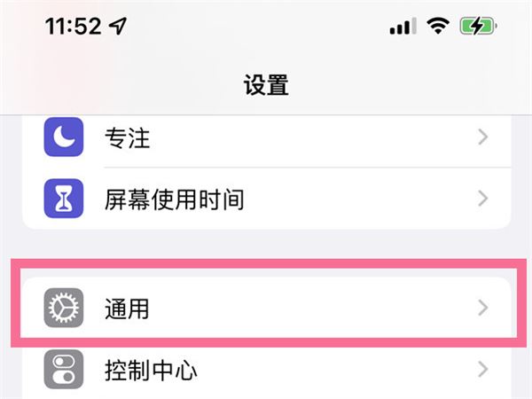Click the pink highlight border around 通用

click(x=266, y=264)
